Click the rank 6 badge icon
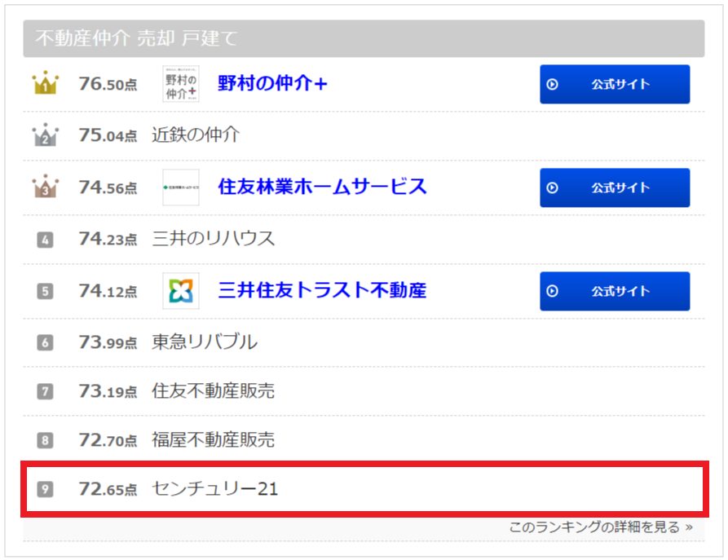The width and height of the screenshot is (728, 560). click(x=45, y=342)
